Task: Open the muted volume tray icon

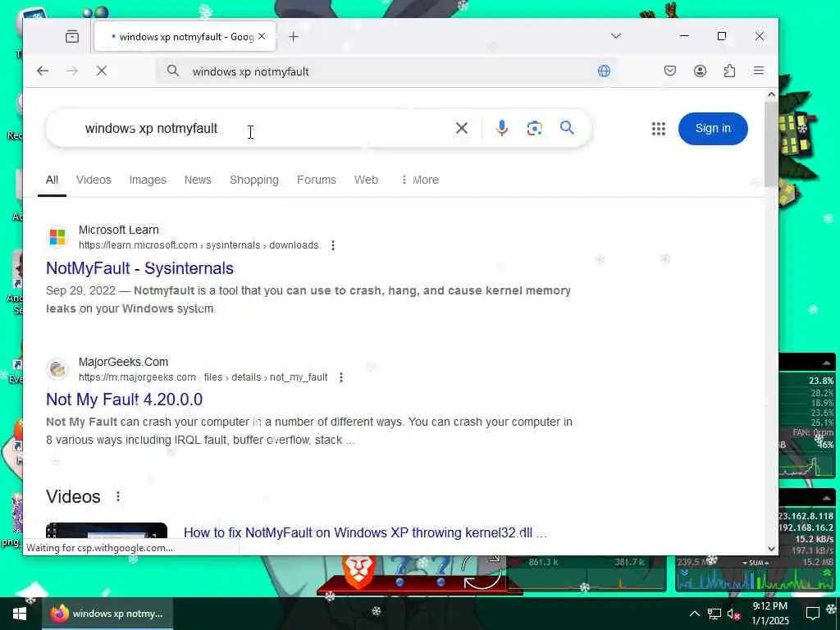Action: (x=733, y=614)
